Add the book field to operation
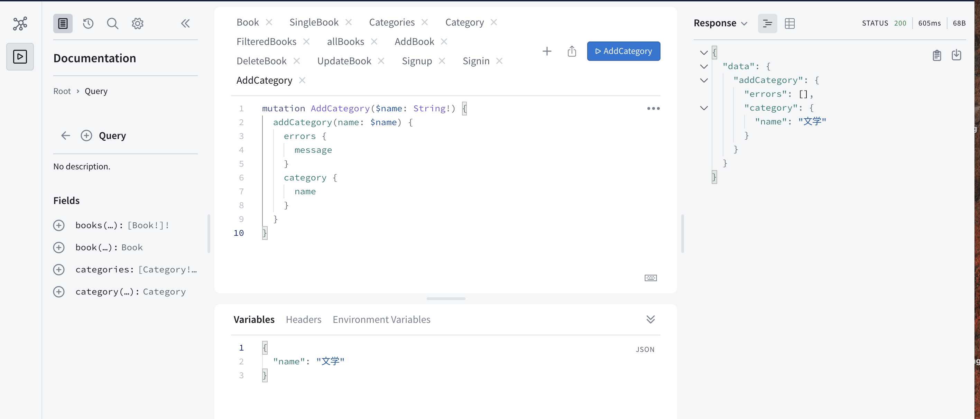 [58, 248]
